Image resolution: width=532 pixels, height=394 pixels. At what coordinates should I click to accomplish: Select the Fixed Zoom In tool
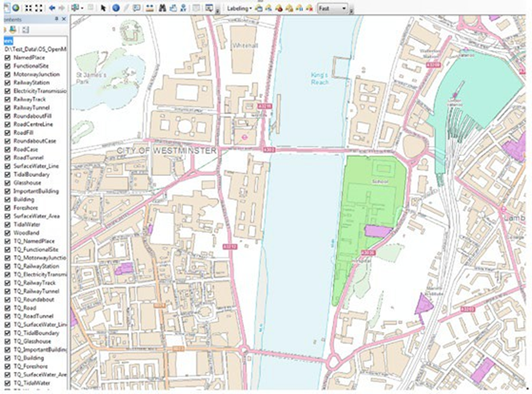coord(29,8)
